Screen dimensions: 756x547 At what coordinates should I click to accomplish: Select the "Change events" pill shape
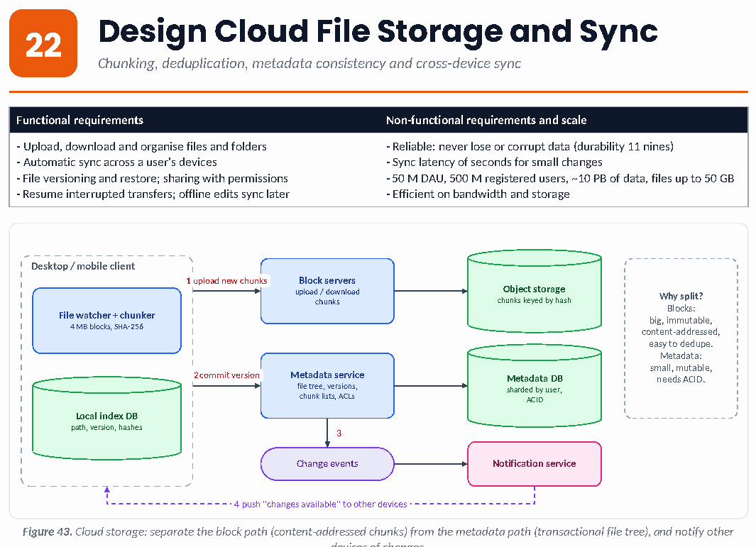pos(327,463)
